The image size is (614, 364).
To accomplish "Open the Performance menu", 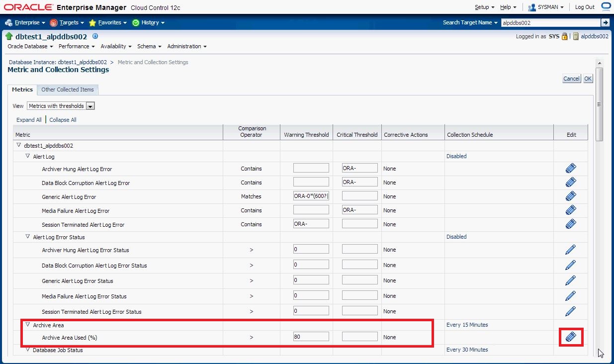I will pos(77,46).
